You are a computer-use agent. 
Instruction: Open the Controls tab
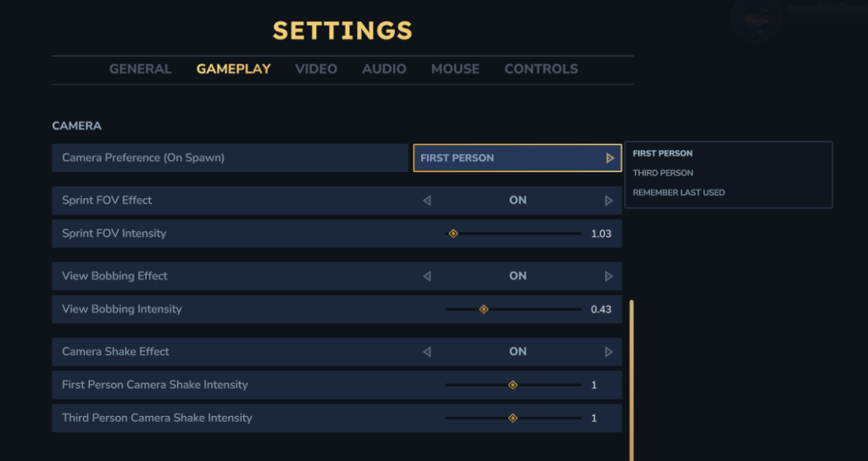(x=541, y=69)
